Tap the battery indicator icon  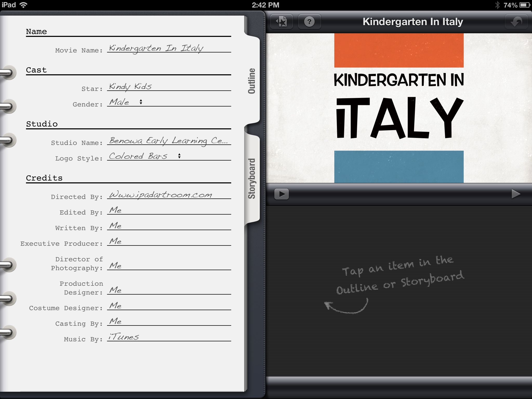coord(524,5)
